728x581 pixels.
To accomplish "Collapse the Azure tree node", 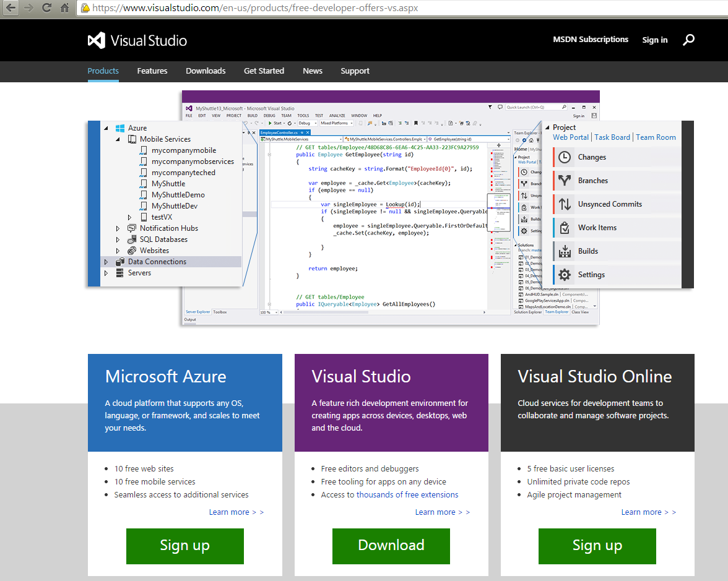I will [x=106, y=128].
